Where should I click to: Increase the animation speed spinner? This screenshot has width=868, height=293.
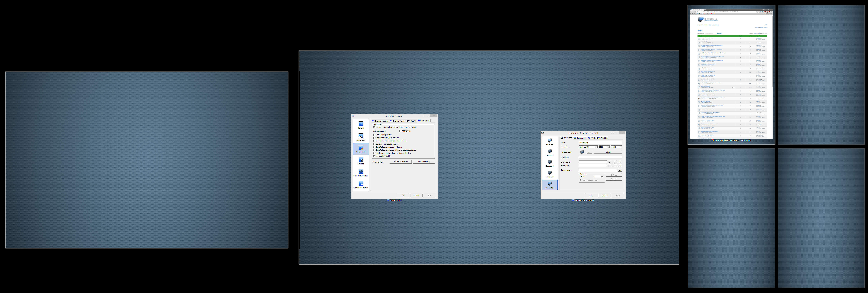[x=407, y=130]
